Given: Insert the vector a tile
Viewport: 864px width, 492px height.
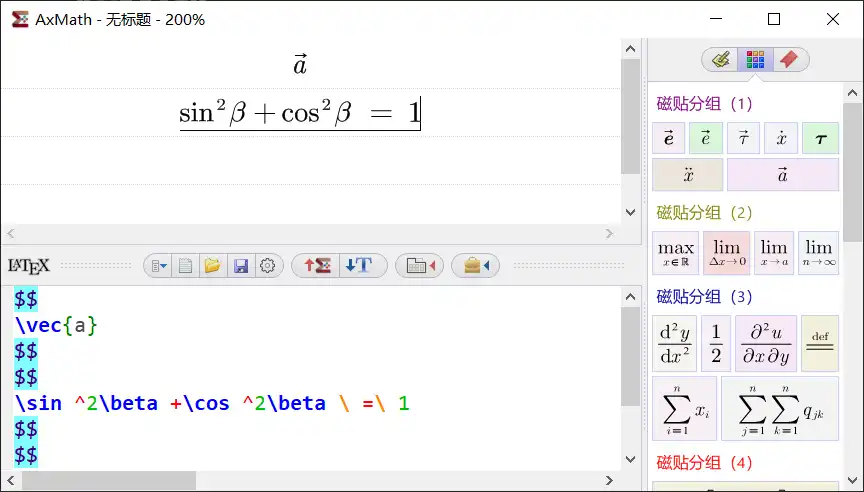Looking at the screenshot, I should tap(782, 175).
